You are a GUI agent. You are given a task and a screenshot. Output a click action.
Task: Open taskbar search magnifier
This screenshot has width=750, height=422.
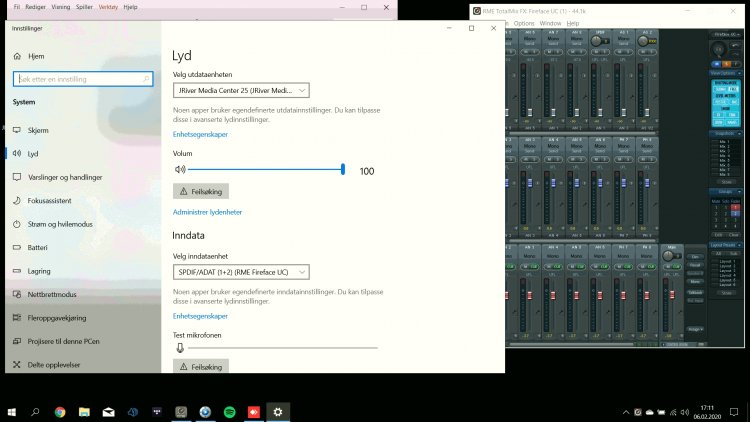(35, 412)
